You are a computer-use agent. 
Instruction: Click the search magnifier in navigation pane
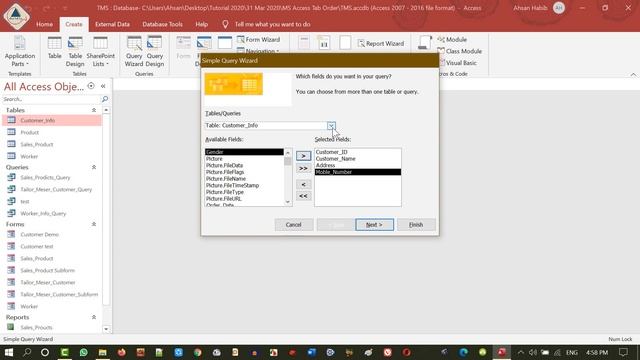coord(104,99)
